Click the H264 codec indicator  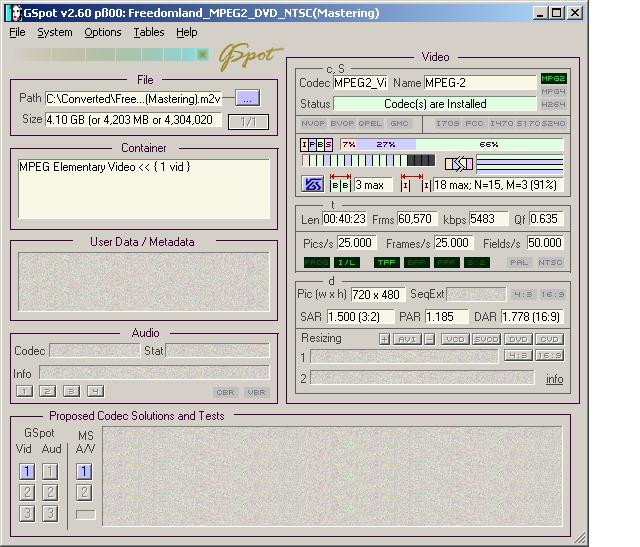(553, 105)
